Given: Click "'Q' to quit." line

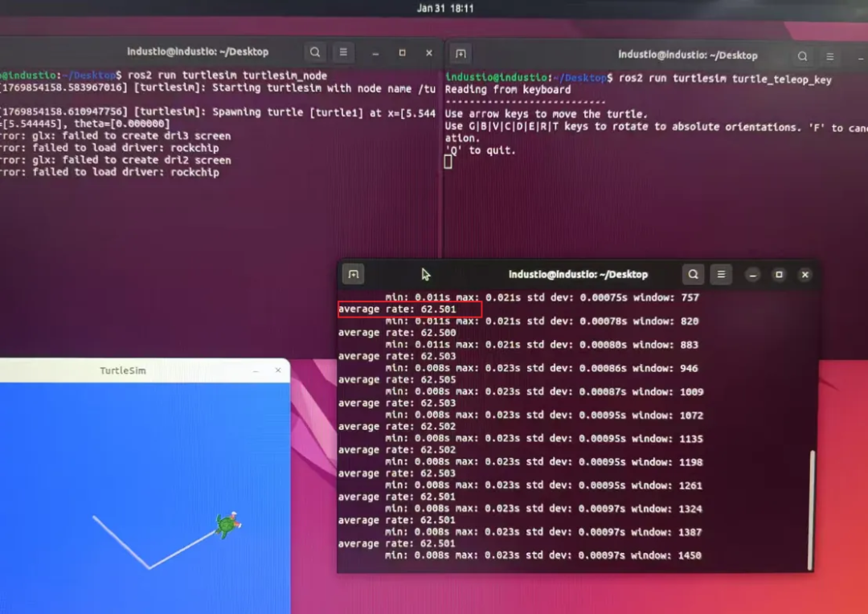Looking at the screenshot, I should point(480,150).
